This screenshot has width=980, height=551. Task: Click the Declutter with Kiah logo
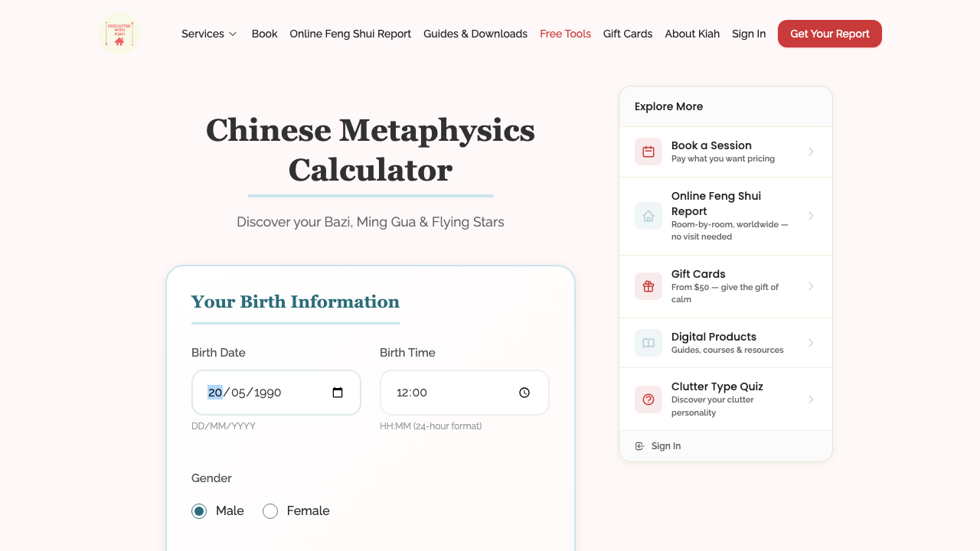coord(119,34)
